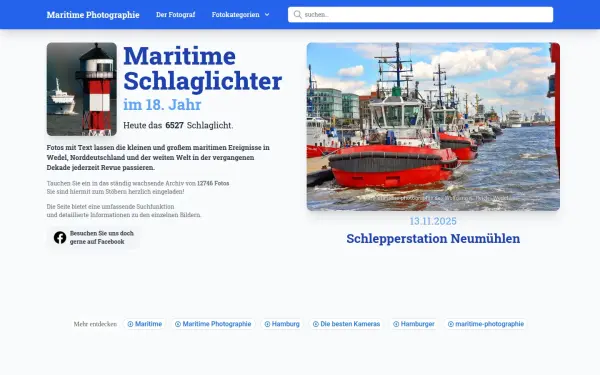Click the arrow icon before Die besten Kameras

tap(316, 324)
